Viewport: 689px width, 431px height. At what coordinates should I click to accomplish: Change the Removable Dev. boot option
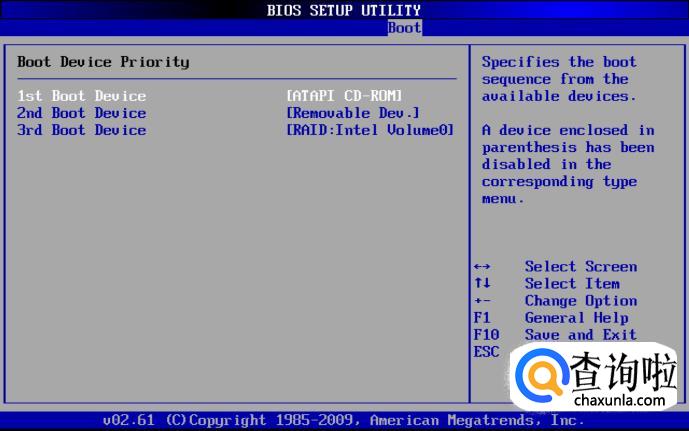click(x=353, y=113)
